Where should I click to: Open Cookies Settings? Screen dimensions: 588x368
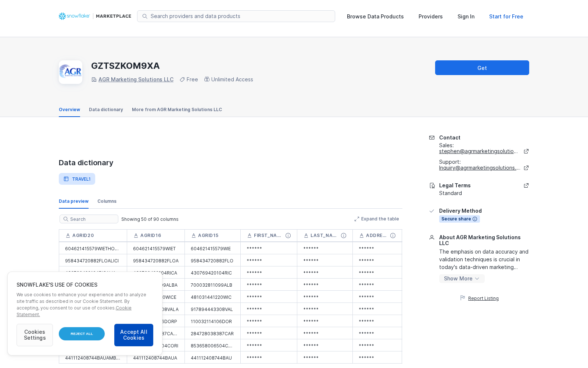(35, 335)
